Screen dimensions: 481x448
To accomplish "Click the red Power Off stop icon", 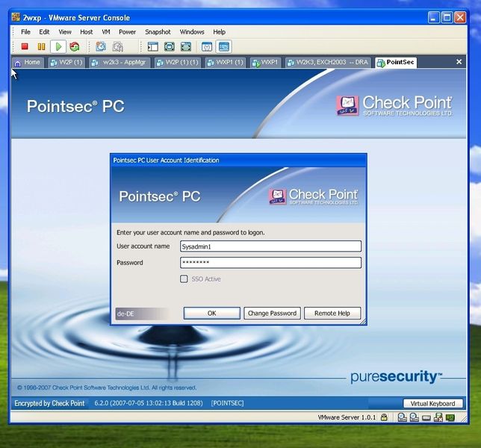I will 25,46.
